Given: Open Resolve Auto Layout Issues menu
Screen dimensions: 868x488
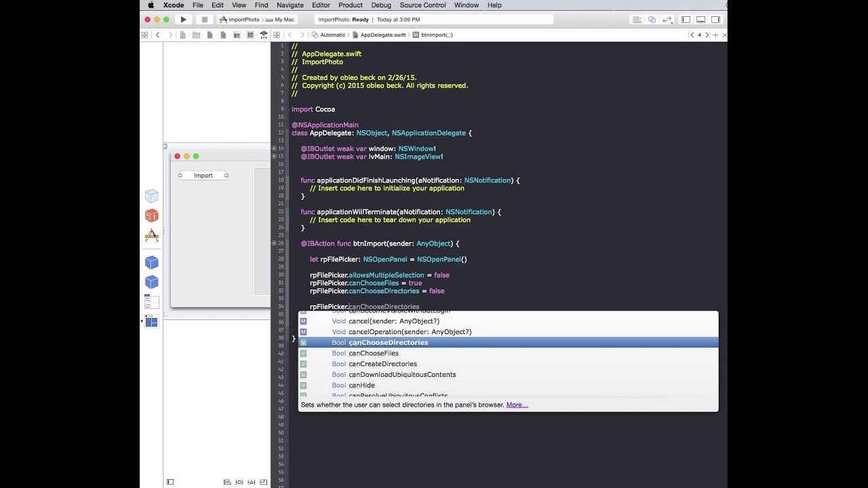Looking at the screenshot, I should [250, 482].
